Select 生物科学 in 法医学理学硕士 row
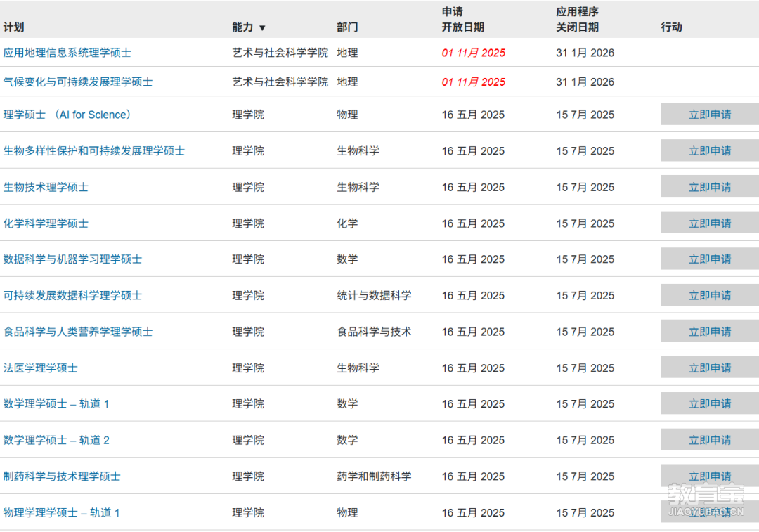759x532 pixels. (x=358, y=368)
